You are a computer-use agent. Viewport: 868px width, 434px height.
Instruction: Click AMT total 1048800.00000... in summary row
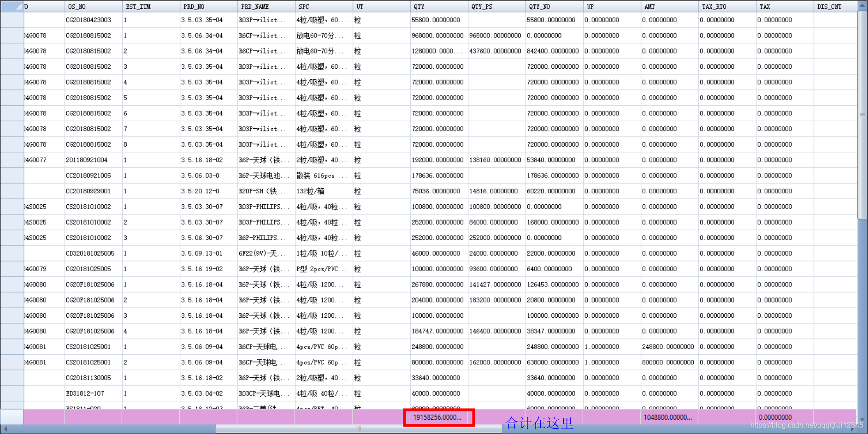(669, 417)
